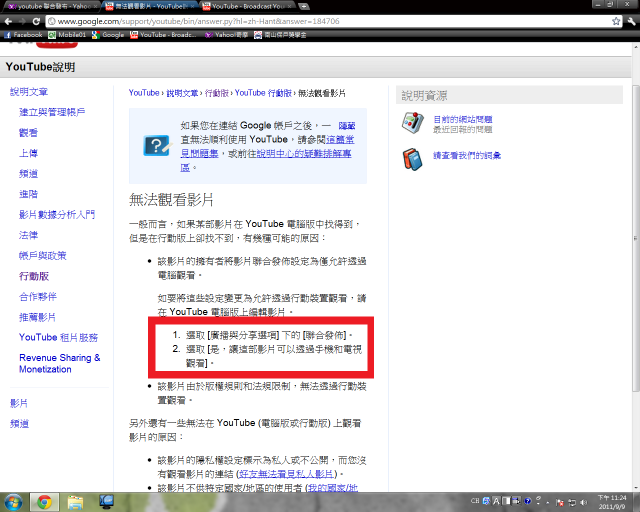Open the bottom 頻道 link below 影片
Image resolution: width=640 pixels, height=512 pixels.
click(x=19, y=423)
